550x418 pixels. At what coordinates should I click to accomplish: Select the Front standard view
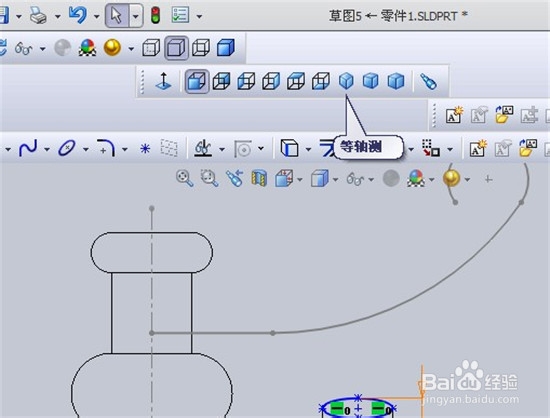point(197,81)
